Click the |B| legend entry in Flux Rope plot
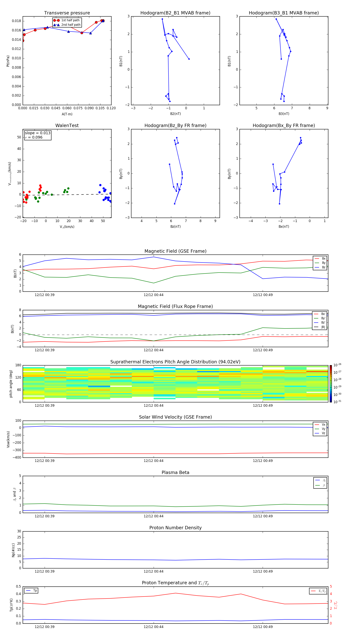The image size is (351, 644). tap(320, 327)
